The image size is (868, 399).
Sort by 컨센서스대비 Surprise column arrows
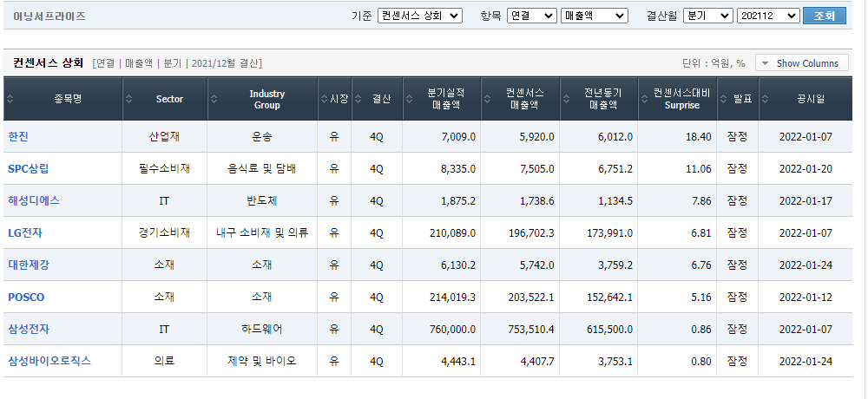tap(645, 99)
